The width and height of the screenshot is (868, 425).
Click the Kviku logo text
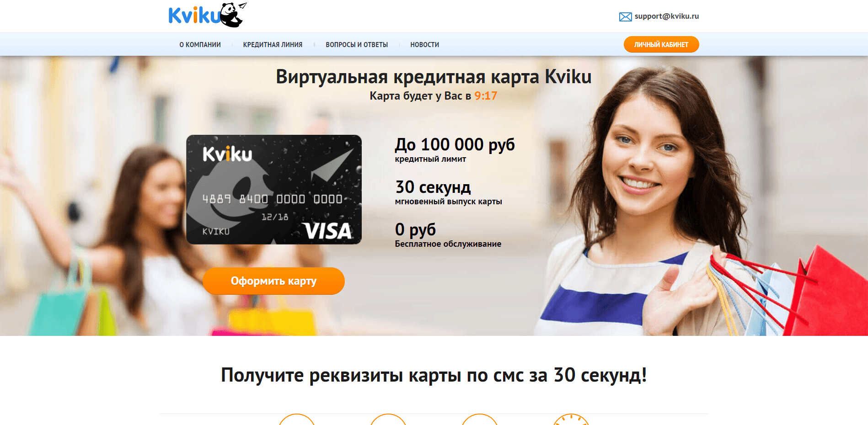(195, 16)
